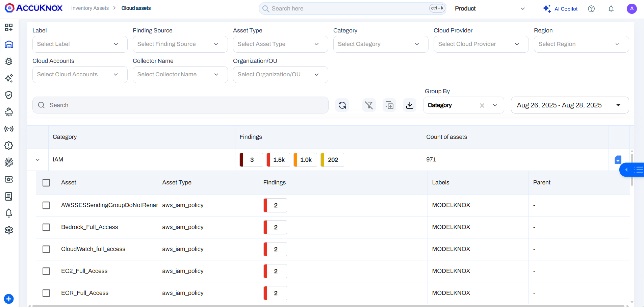Open the Select Asset Type dropdown
The image size is (644, 307).
click(280, 44)
